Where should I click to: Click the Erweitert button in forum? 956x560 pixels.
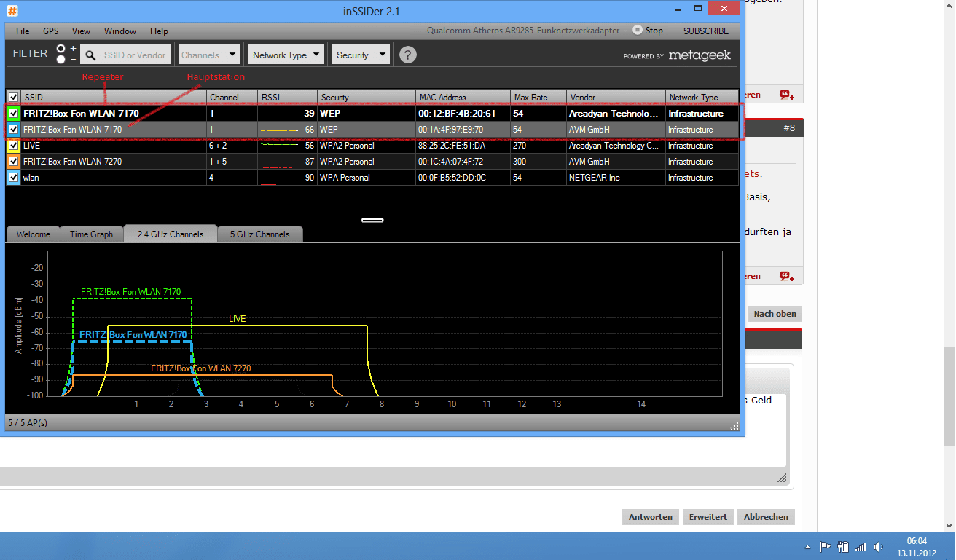(708, 517)
